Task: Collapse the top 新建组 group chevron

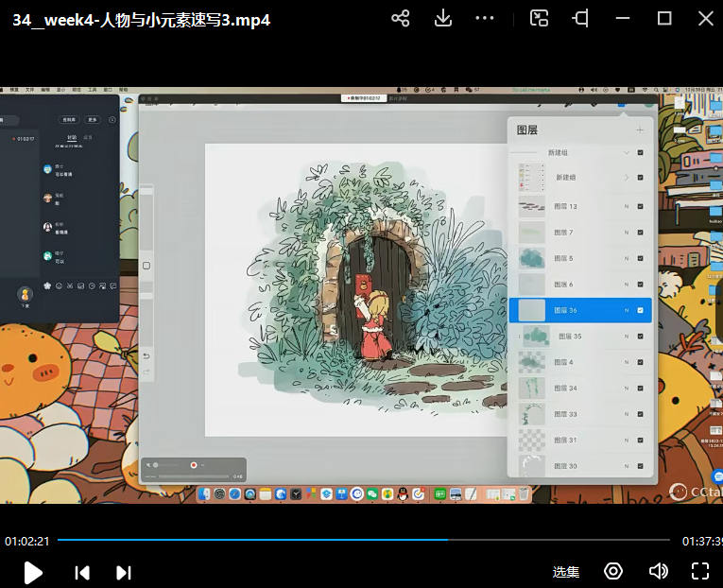Action: [x=626, y=152]
